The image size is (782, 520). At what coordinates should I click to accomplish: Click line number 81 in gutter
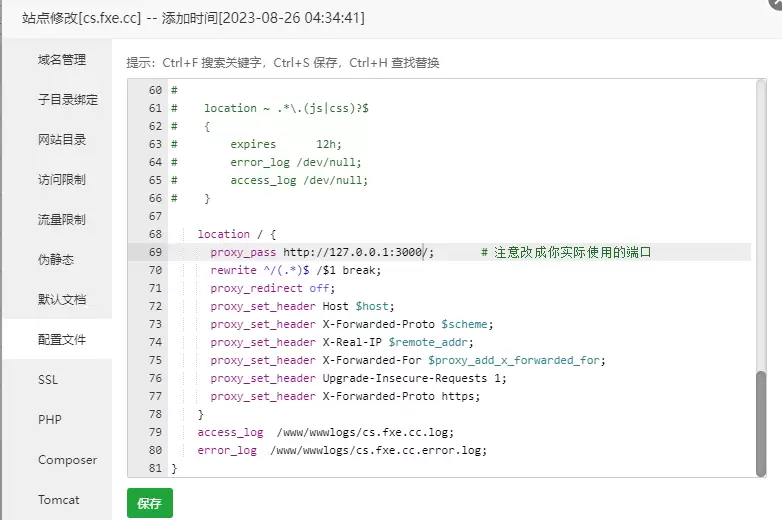click(155, 468)
